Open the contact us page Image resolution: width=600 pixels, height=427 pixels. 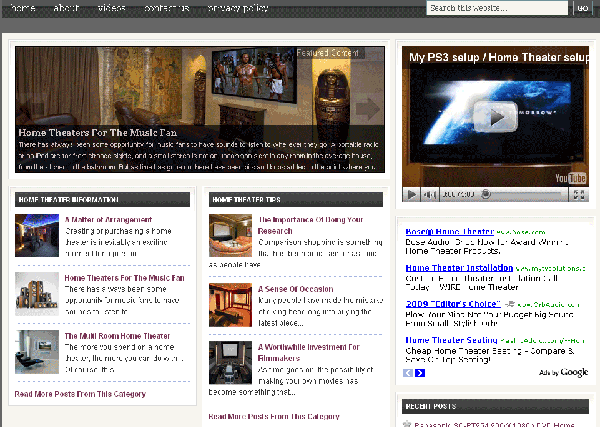pos(166,8)
